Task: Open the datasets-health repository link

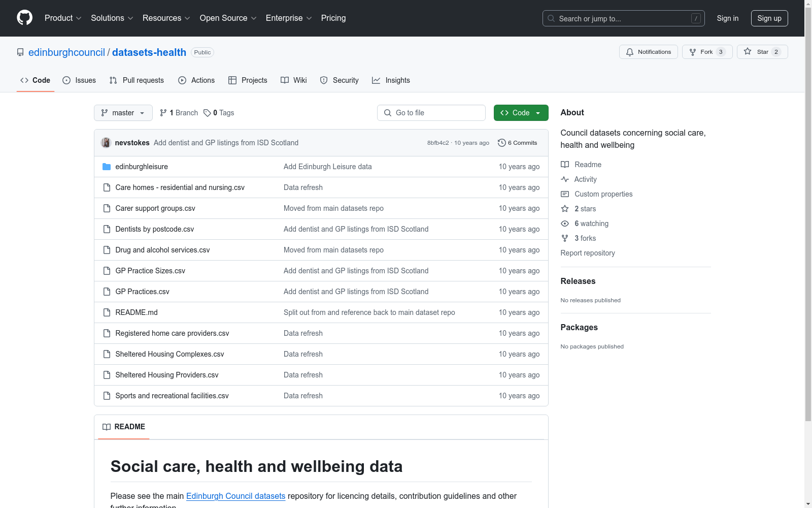Action: coord(149,52)
